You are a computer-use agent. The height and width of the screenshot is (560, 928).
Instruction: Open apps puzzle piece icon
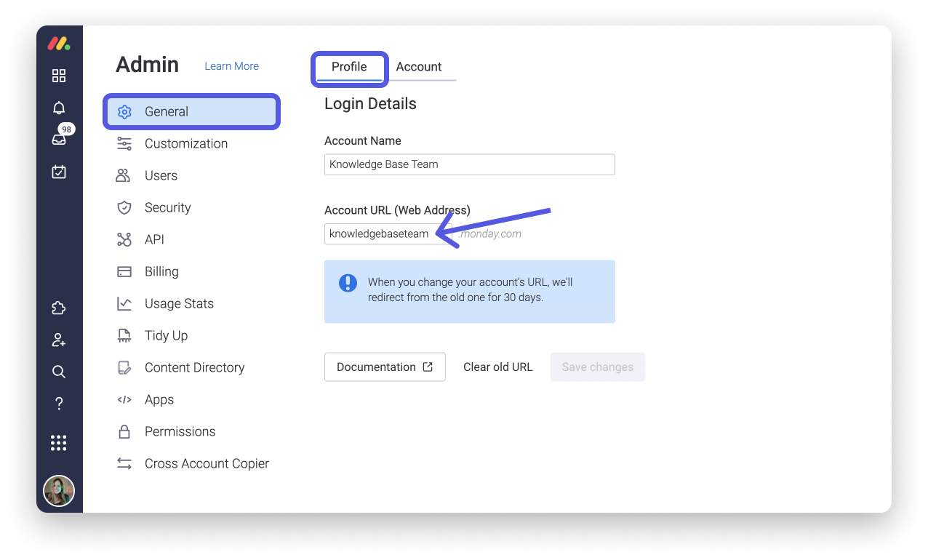(59, 308)
